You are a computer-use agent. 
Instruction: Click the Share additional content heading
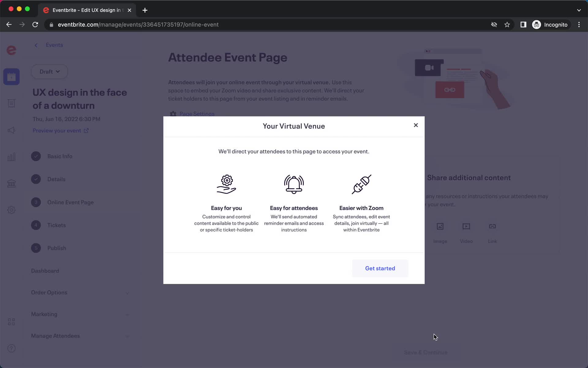pos(469,178)
